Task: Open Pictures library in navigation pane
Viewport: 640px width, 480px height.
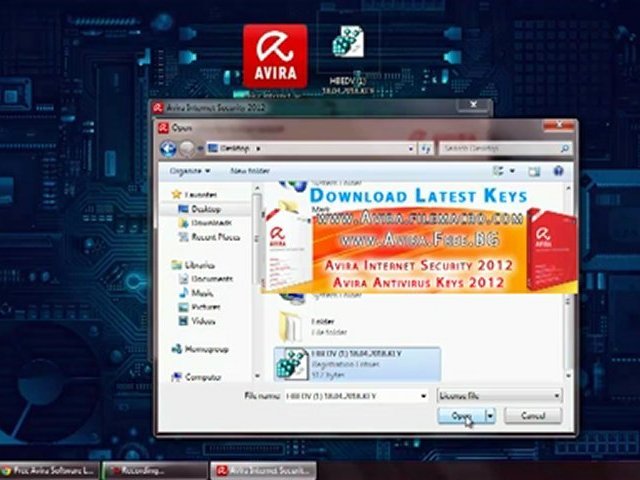Action: point(200,307)
